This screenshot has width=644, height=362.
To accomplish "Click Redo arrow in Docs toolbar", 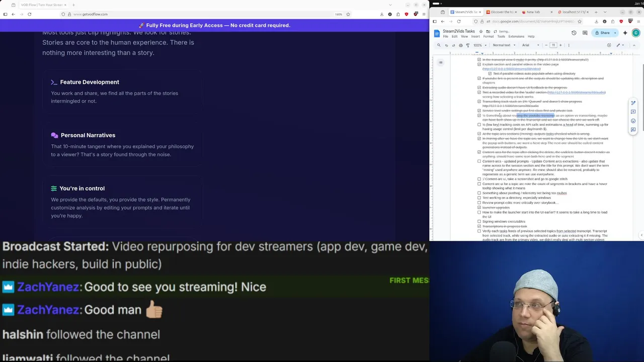I will coord(453,45).
